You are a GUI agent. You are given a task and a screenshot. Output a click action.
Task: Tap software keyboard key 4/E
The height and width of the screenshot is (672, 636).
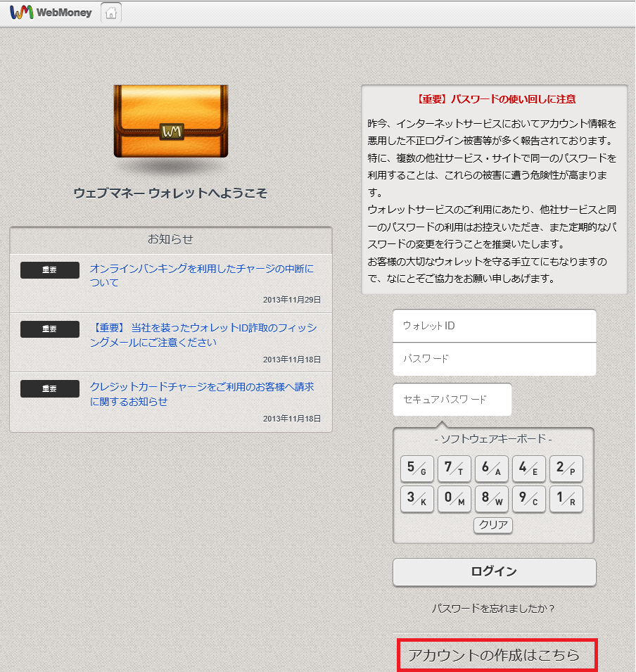pos(529,469)
